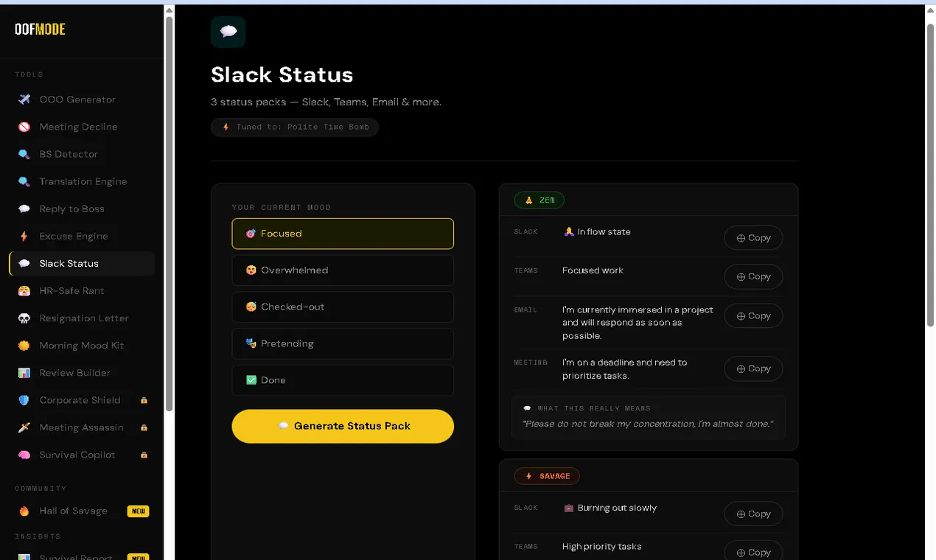Image resolution: width=936 pixels, height=560 pixels.
Task: Click the airplane icon beside OOO Generator
Action: [x=24, y=99]
